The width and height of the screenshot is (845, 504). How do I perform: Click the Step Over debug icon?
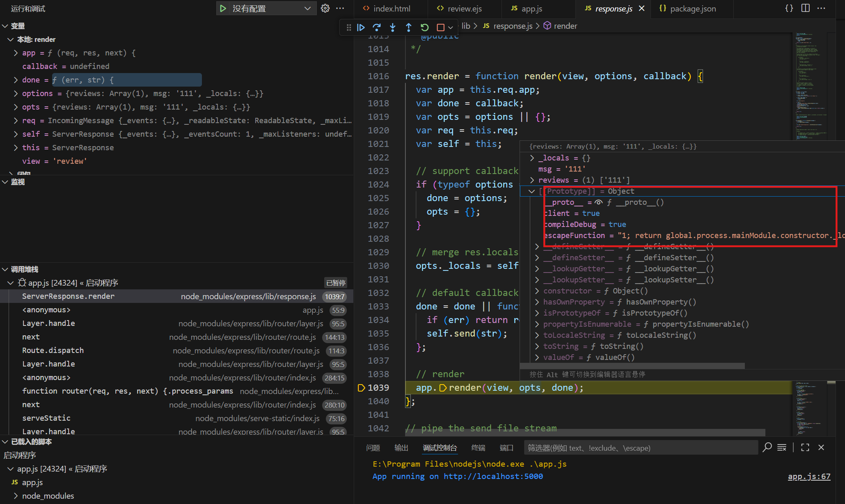(377, 27)
